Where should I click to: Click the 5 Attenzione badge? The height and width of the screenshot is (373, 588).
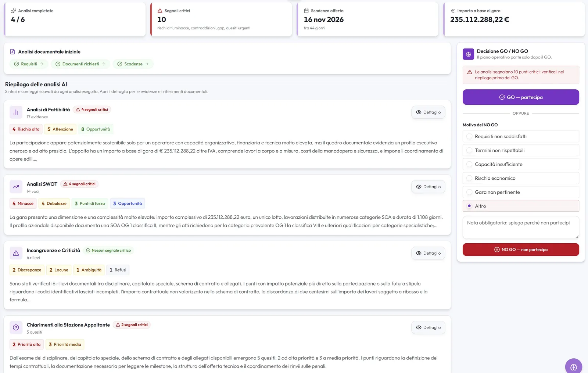click(60, 129)
